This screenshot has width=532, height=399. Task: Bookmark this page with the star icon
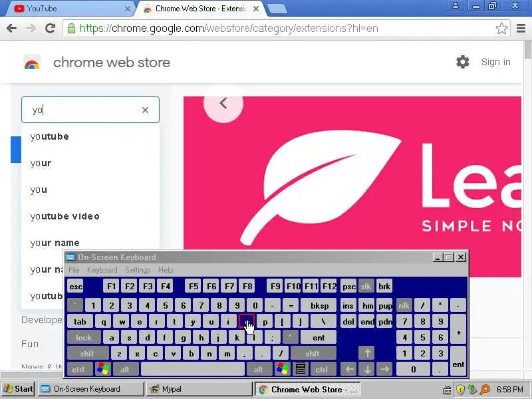(x=501, y=29)
